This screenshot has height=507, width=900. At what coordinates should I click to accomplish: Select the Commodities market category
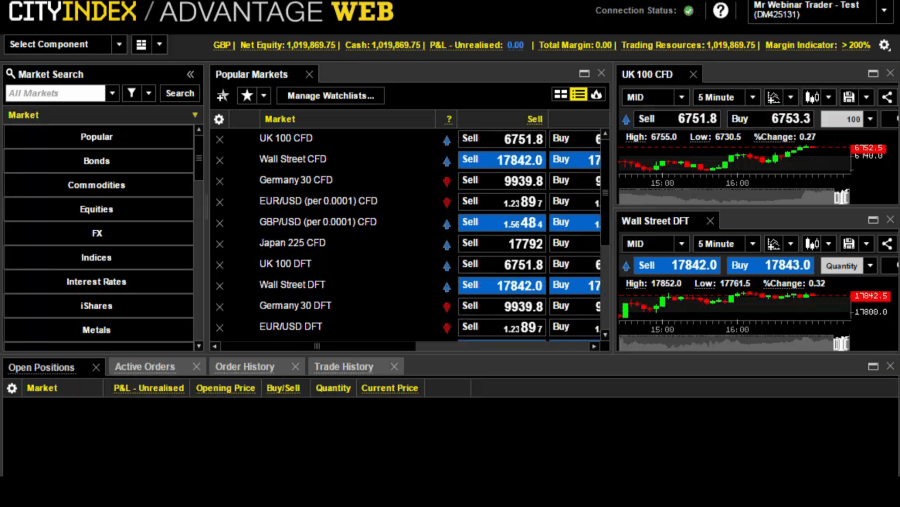[x=97, y=185]
